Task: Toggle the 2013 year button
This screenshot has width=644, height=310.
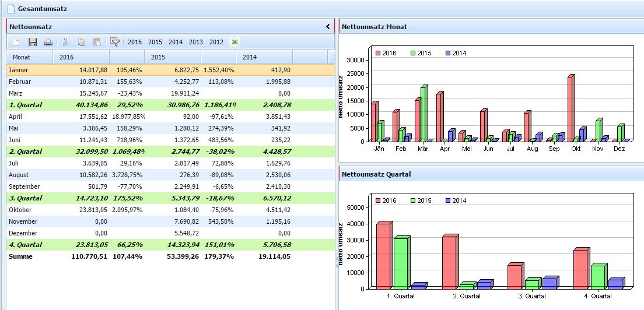Action: coord(196,42)
